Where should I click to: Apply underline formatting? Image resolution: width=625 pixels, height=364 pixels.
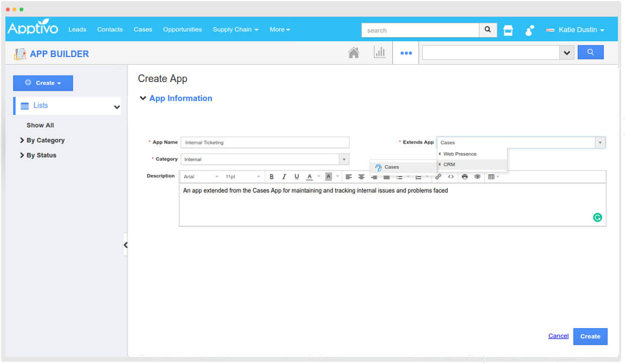point(296,176)
